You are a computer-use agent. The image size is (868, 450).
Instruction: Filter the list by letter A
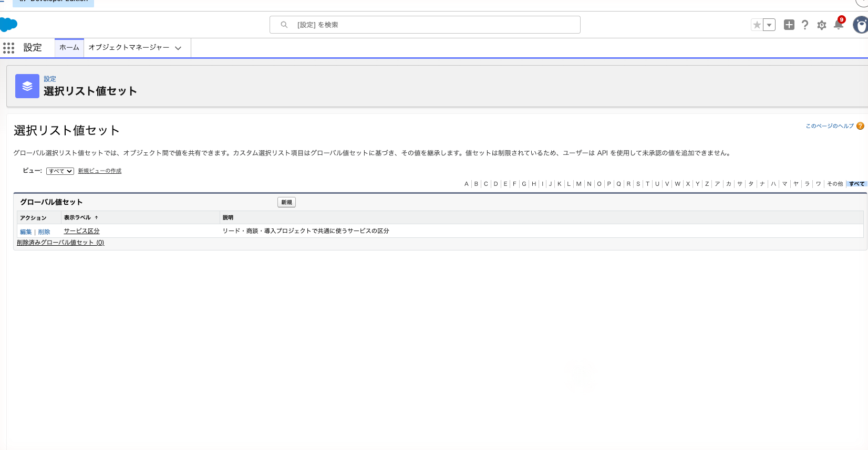click(466, 184)
